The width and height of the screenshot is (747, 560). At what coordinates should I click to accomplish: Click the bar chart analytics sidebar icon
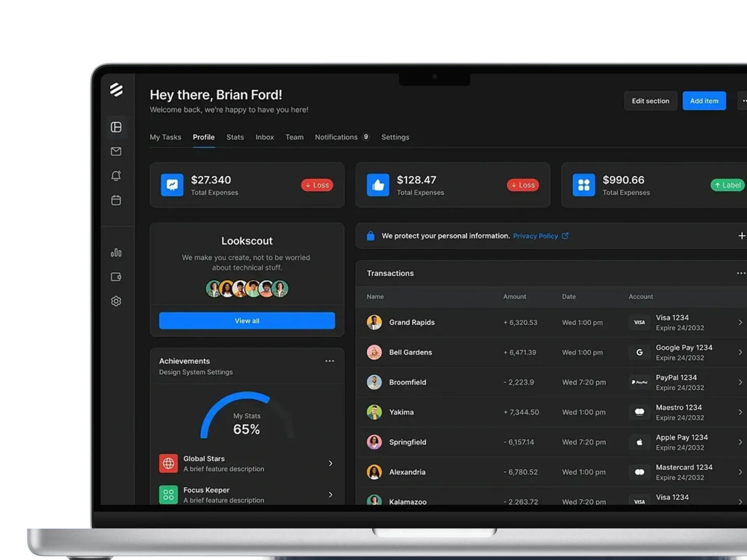tap(116, 253)
